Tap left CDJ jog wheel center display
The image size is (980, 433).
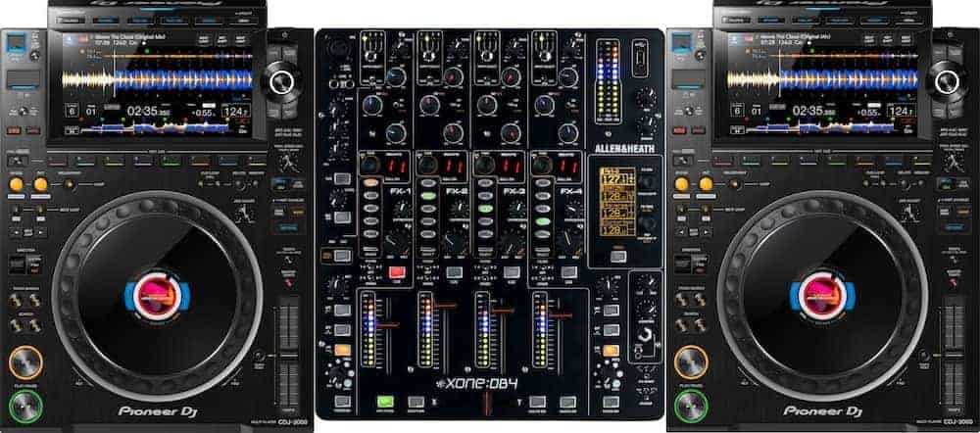point(156,296)
